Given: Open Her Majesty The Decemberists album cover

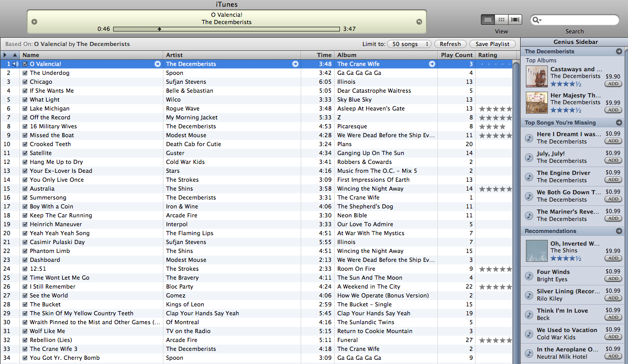Looking at the screenshot, I should pyautogui.click(x=537, y=103).
